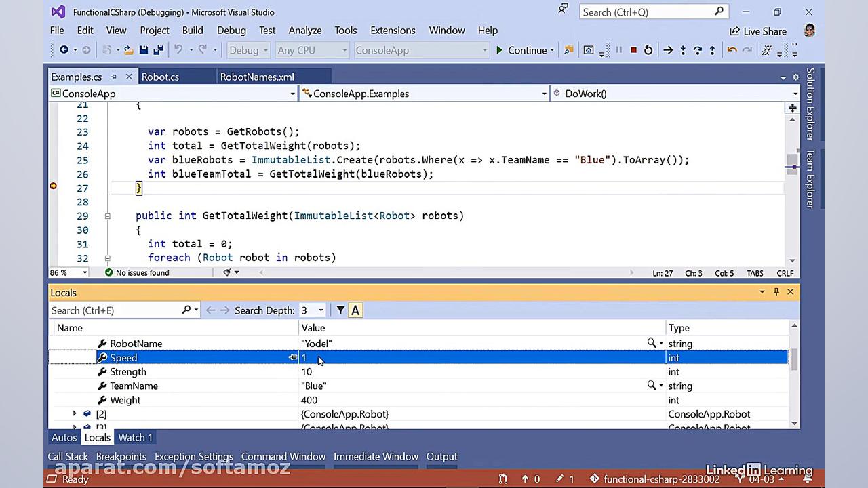Click the Live Share icon
The image size is (868, 488).
point(734,31)
